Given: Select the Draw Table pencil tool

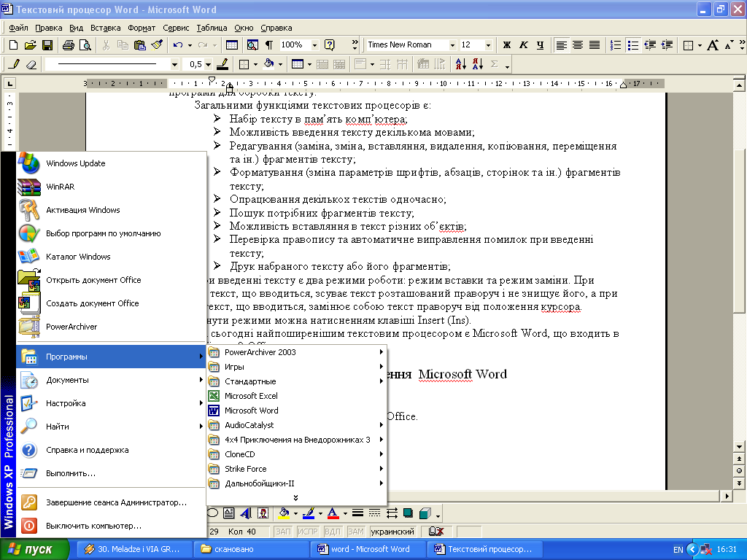Looking at the screenshot, I should [x=15, y=64].
